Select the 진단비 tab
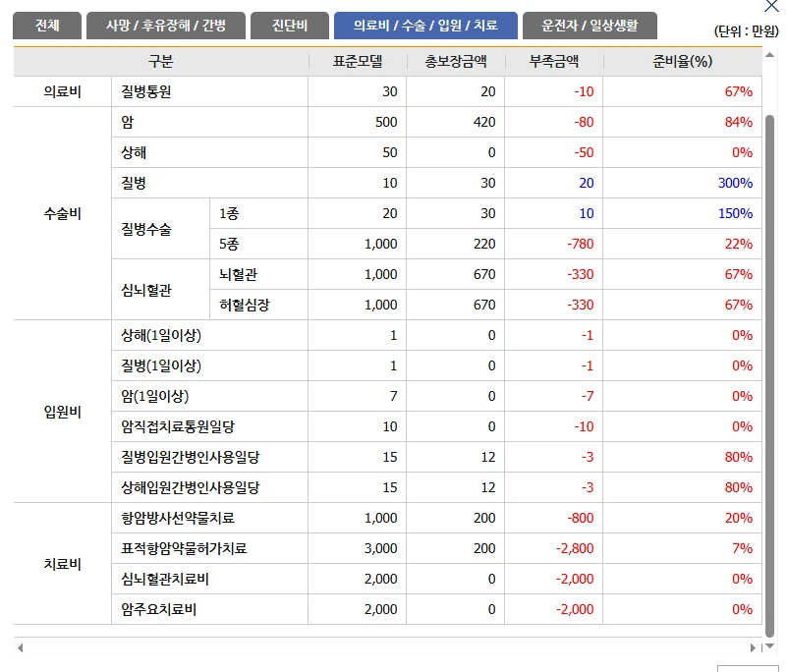787x672 pixels. [290, 26]
